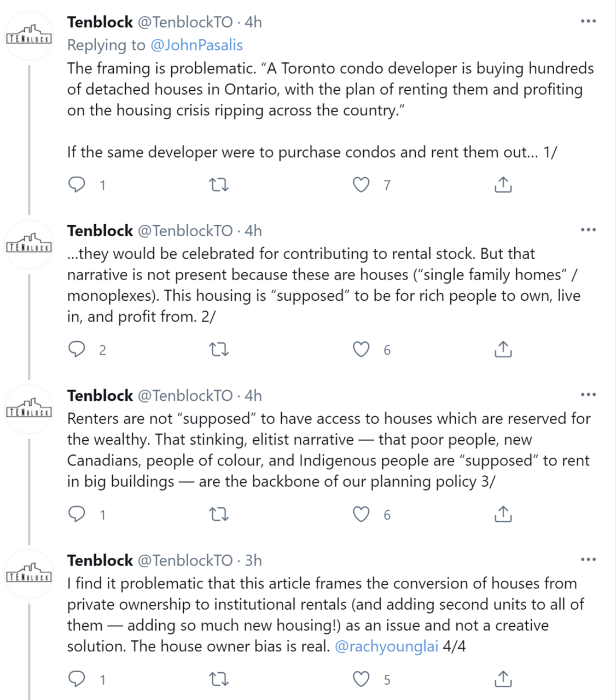Open more options on tweet ending 3/
This screenshot has width=616, height=700.
[x=588, y=395]
